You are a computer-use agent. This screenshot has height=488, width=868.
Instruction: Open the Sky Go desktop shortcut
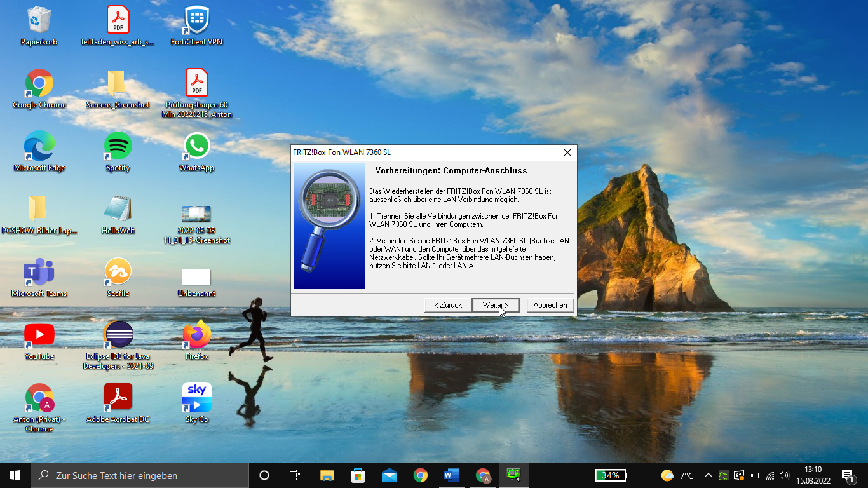coord(196,398)
